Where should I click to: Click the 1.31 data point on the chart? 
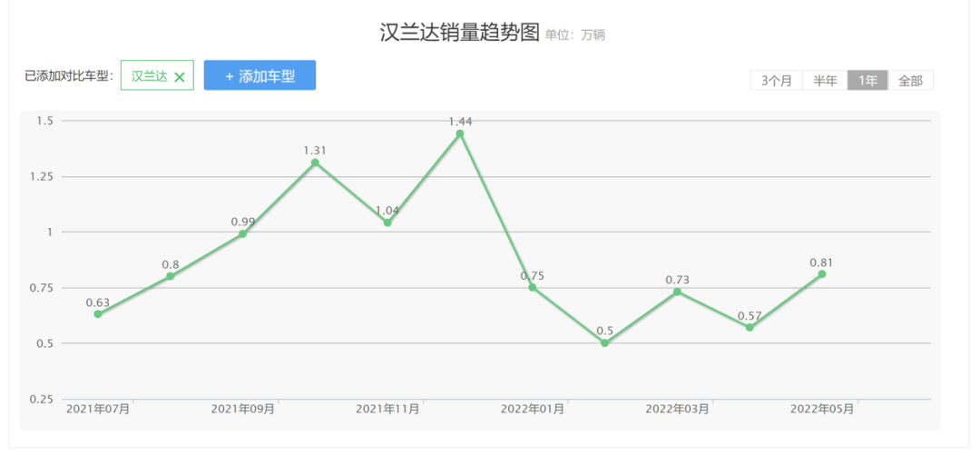(315, 163)
